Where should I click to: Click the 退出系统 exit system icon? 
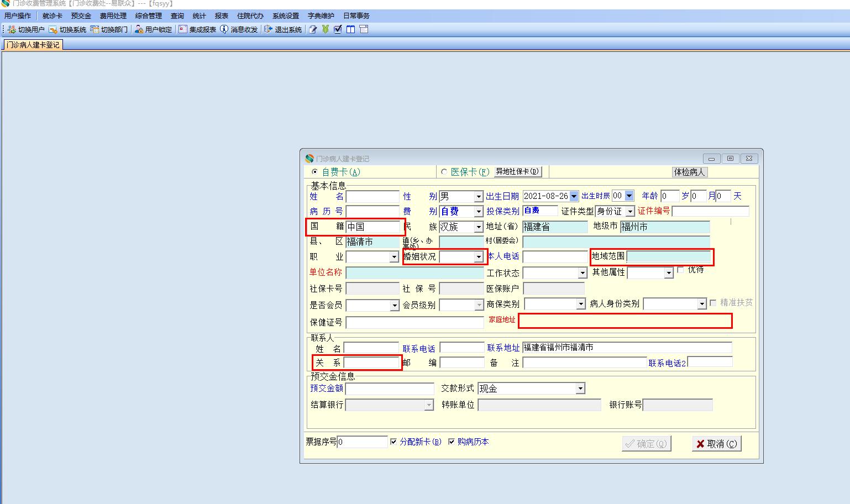[x=269, y=29]
